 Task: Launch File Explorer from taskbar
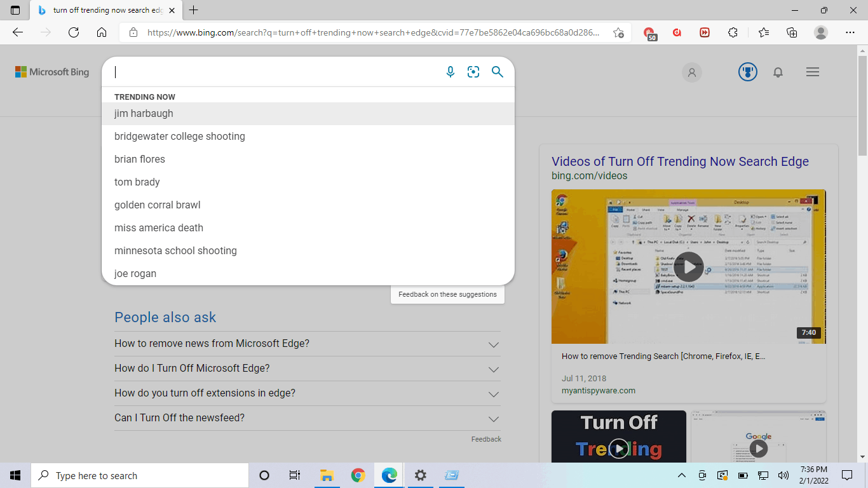(327, 475)
